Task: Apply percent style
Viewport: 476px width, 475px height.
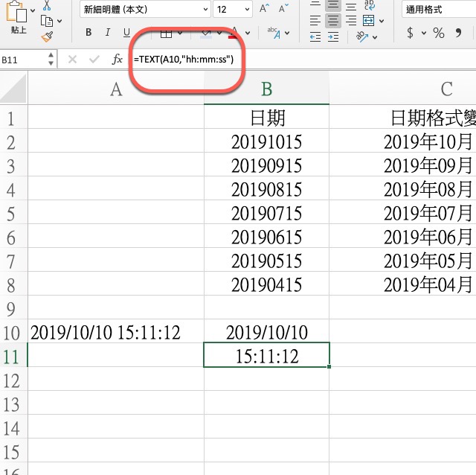Action: click(x=439, y=33)
